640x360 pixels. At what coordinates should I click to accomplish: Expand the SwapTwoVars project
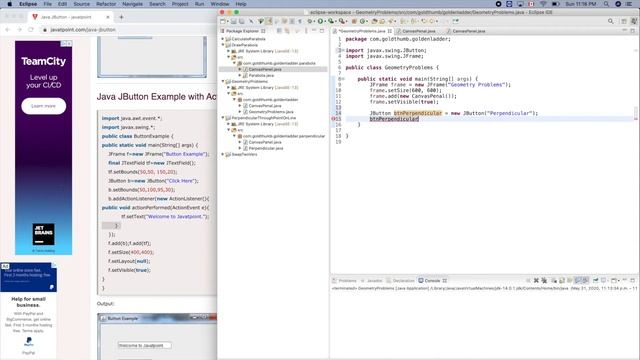pyautogui.click(x=223, y=154)
